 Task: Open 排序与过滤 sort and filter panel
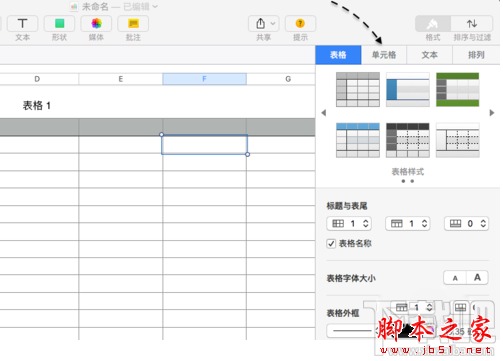pos(472,24)
